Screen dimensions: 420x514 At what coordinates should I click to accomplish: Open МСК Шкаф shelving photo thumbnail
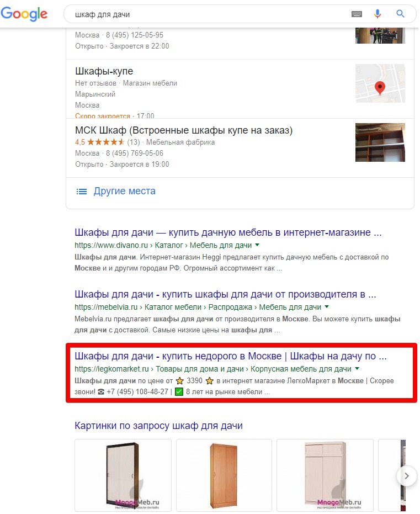380,142
